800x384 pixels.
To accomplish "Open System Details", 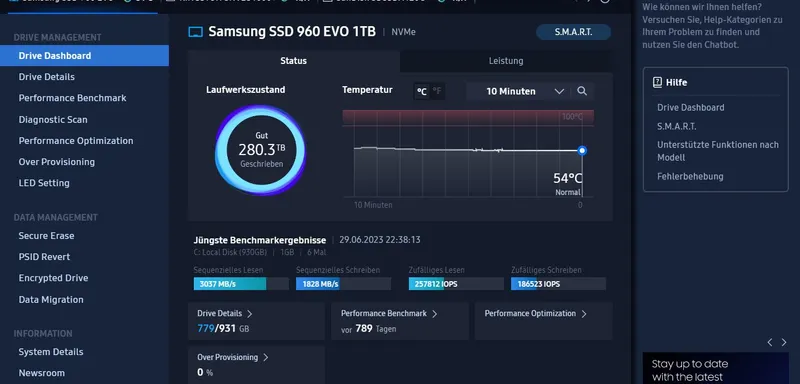I will click(x=51, y=352).
